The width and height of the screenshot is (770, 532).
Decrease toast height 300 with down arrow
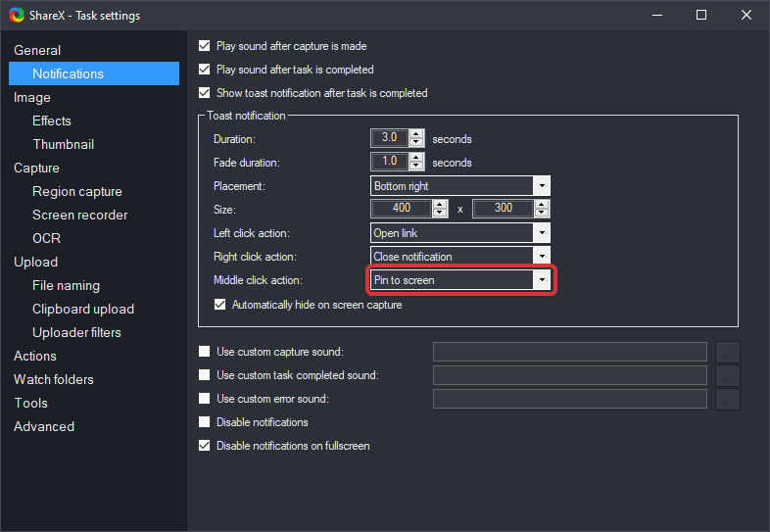point(542,214)
